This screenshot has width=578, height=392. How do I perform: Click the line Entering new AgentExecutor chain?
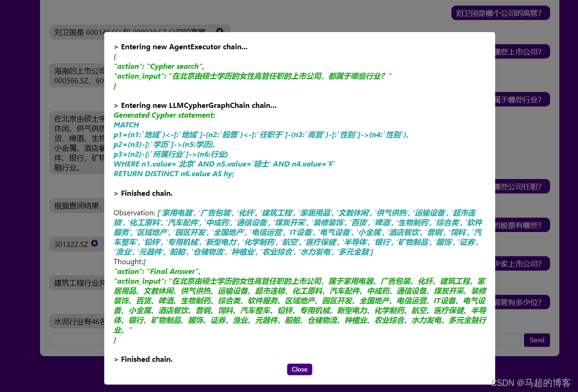(181, 47)
